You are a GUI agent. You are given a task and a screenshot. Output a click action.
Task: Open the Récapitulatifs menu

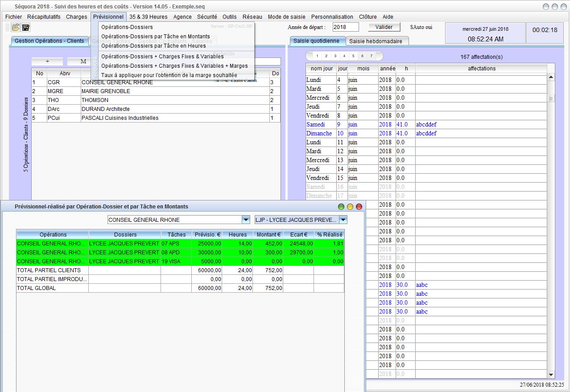tap(44, 16)
